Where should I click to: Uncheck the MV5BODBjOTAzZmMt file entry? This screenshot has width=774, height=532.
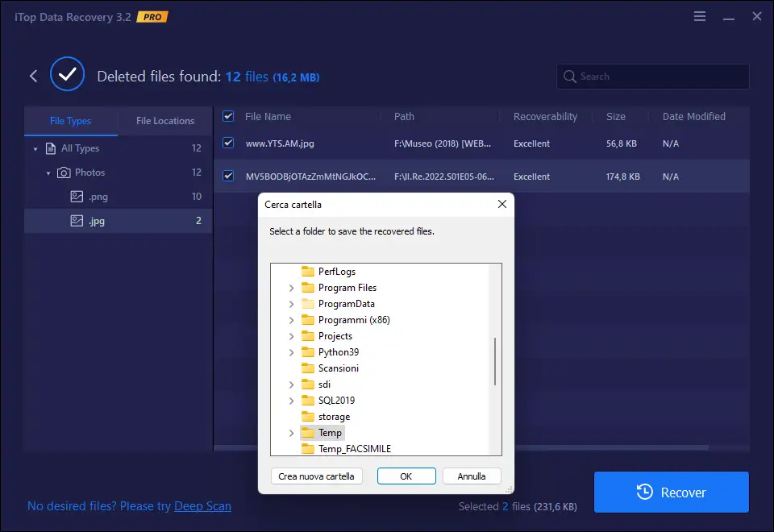click(x=227, y=176)
